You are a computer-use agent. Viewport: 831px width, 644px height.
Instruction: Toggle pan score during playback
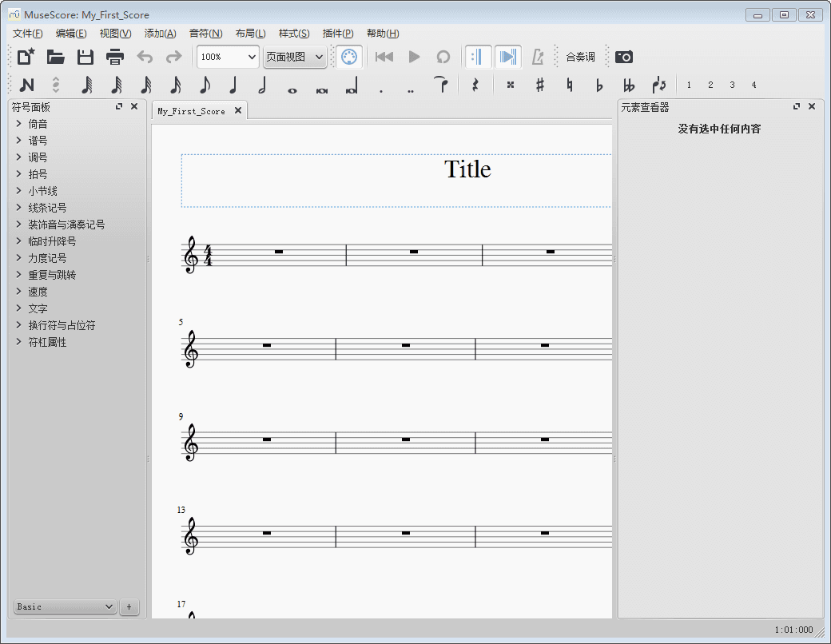tap(507, 57)
